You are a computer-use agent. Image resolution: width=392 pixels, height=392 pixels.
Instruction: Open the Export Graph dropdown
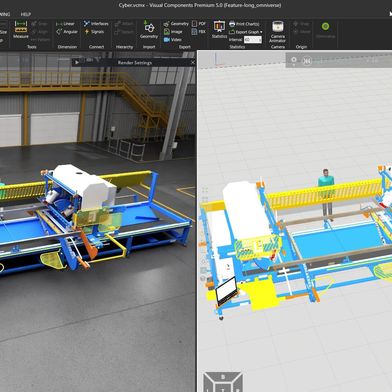pyautogui.click(x=246, y=32)
